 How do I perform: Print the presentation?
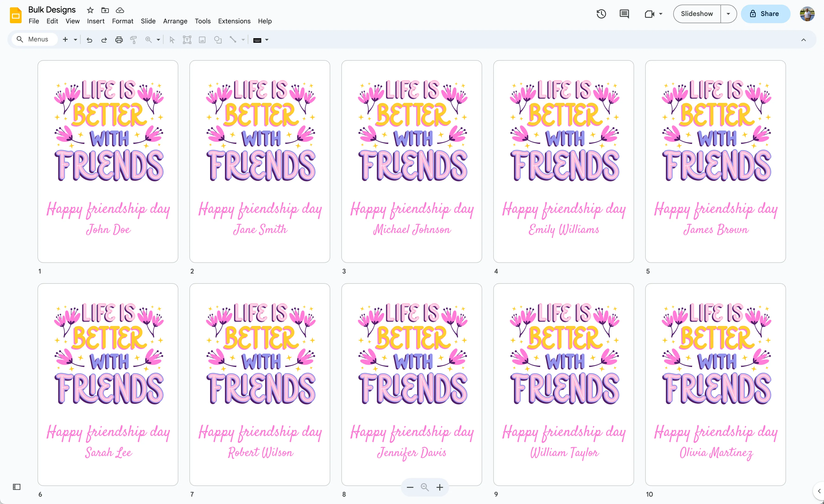(x=119, y=39)
